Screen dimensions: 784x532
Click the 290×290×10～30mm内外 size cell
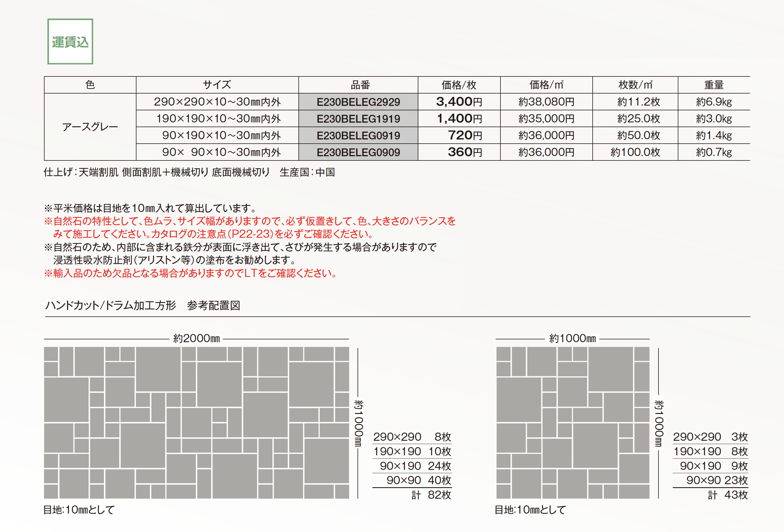pos(217,102)
